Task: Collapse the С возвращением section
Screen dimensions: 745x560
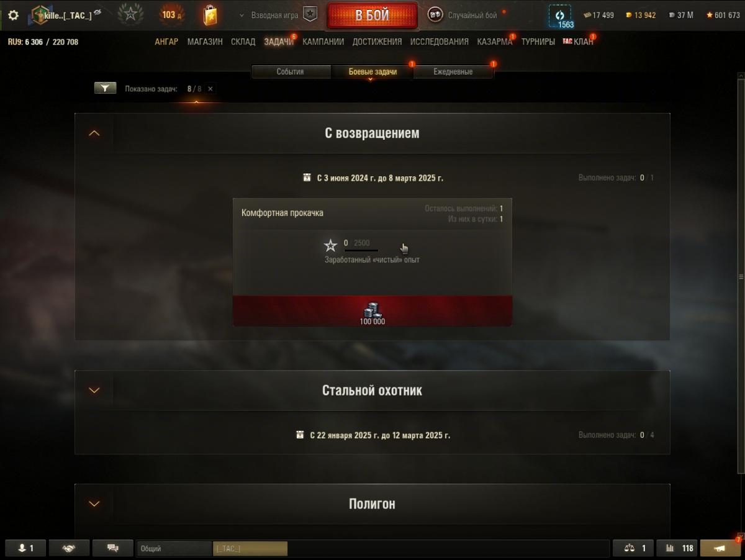Action: click(x=94, y=133)
